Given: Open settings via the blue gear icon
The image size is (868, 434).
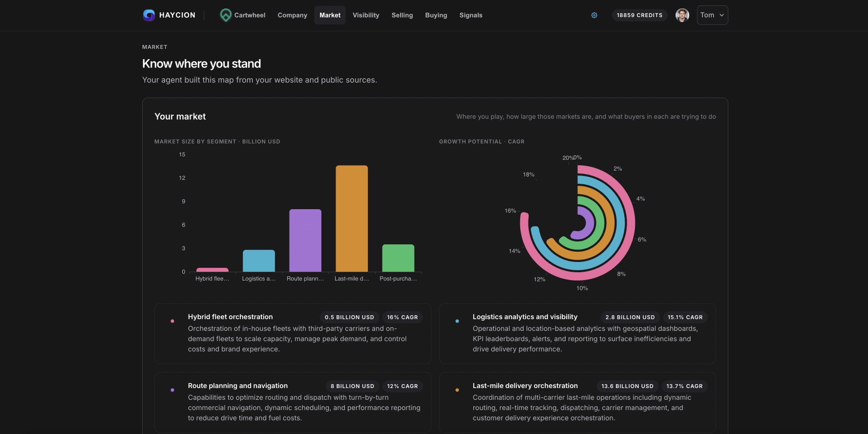Looking at the screenshot, I should (x=594, y=15).
